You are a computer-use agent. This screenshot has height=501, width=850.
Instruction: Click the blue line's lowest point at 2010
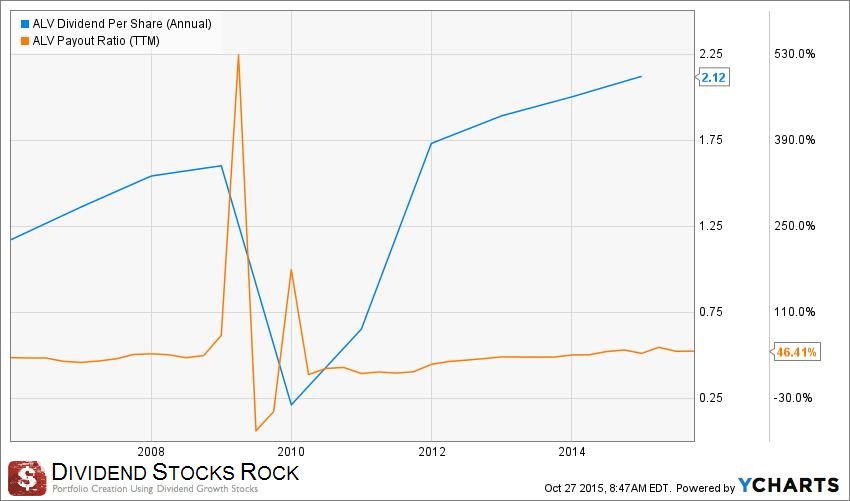[x=291, y=404]
